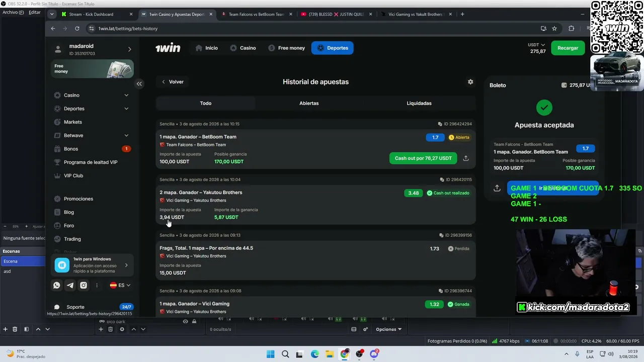This screenshot has height=362, width=644.
Task: Open USDT currency dropdown
Action: coord(536,45)
